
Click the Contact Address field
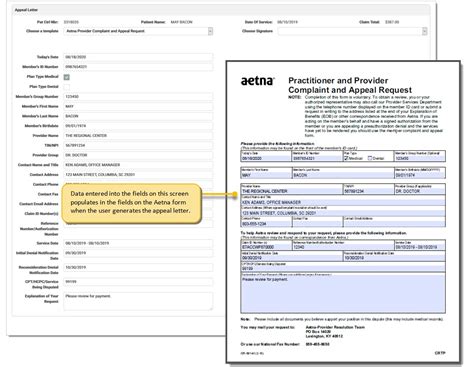pyautogui.click(x=138, y=175)
